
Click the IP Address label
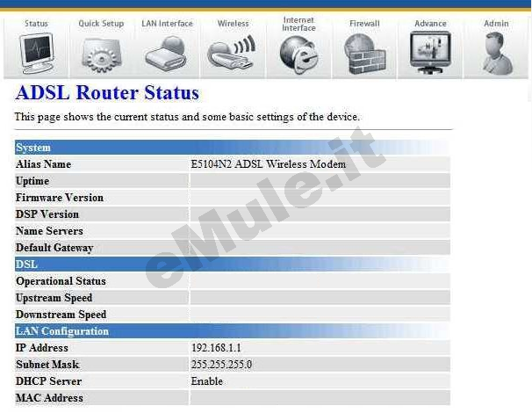[42, 348]
